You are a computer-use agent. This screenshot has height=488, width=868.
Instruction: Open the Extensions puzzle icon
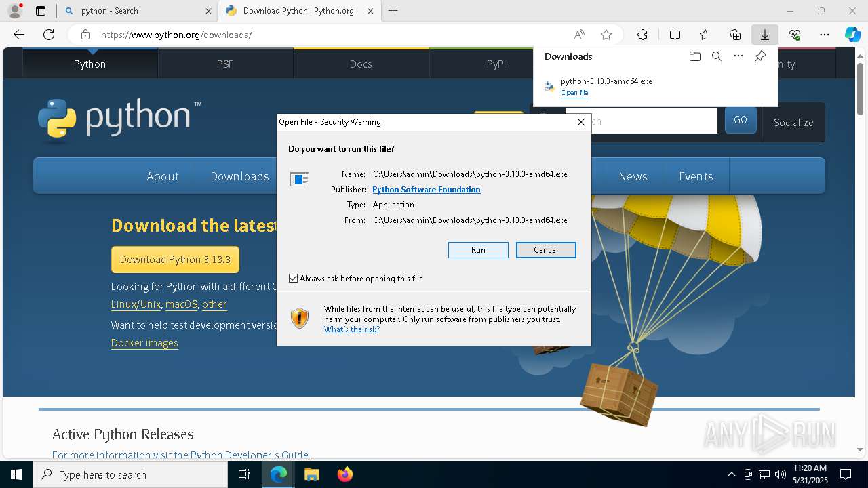(x=642, y=35)
